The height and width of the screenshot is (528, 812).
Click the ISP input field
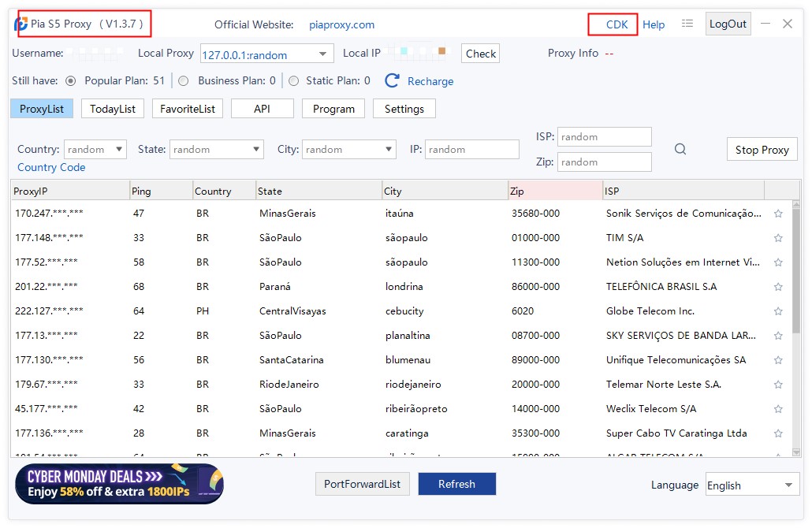pyautogui.click(x=605, y=136)
